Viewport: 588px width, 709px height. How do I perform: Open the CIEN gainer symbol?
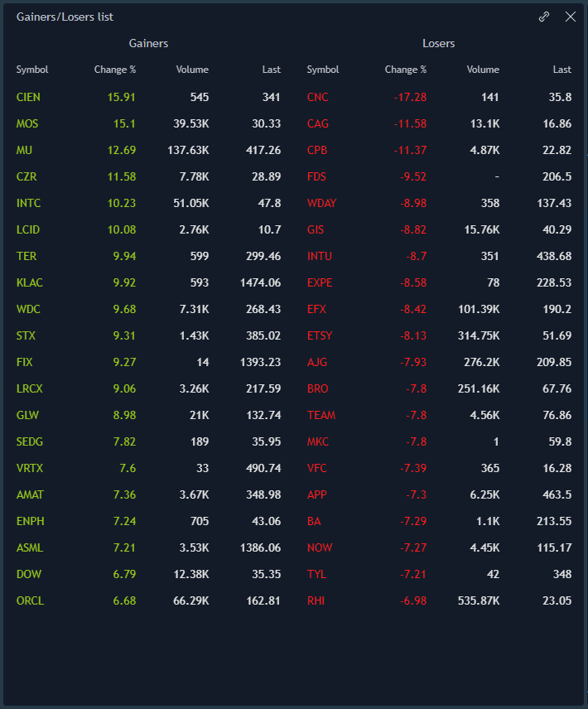click(x=28, y=97)
